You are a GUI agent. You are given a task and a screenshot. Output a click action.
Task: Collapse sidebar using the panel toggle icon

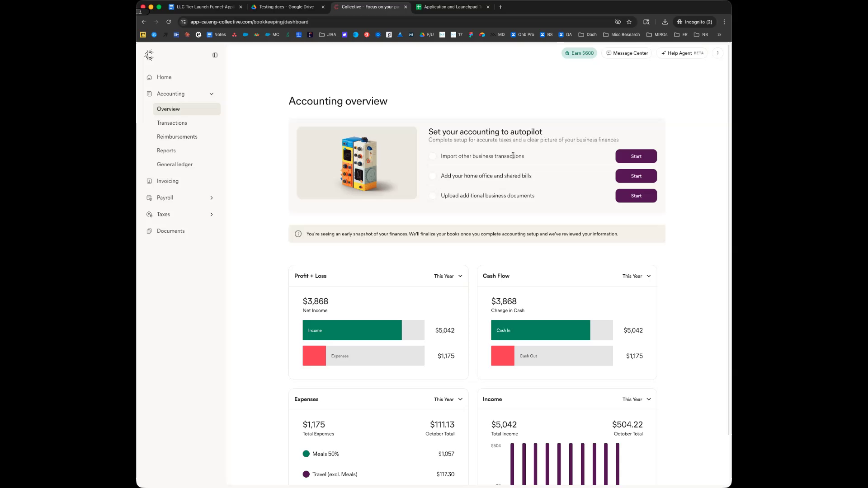tap(215, 55)
